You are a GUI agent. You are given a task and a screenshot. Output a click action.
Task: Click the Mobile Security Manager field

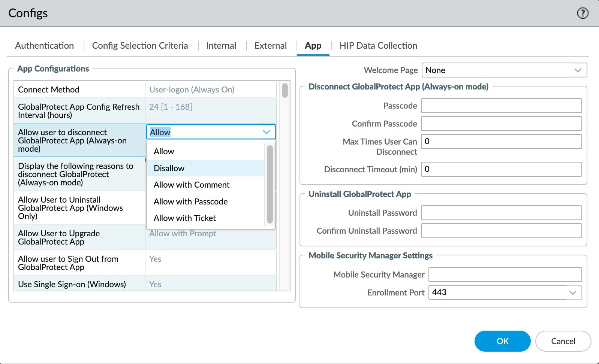point(505,274)
